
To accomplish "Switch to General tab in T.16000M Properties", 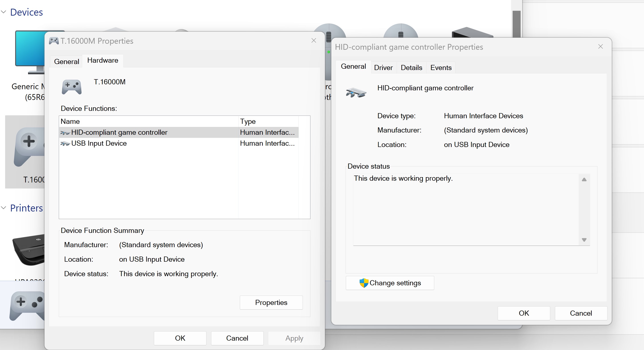I will (x=67, y=62).
